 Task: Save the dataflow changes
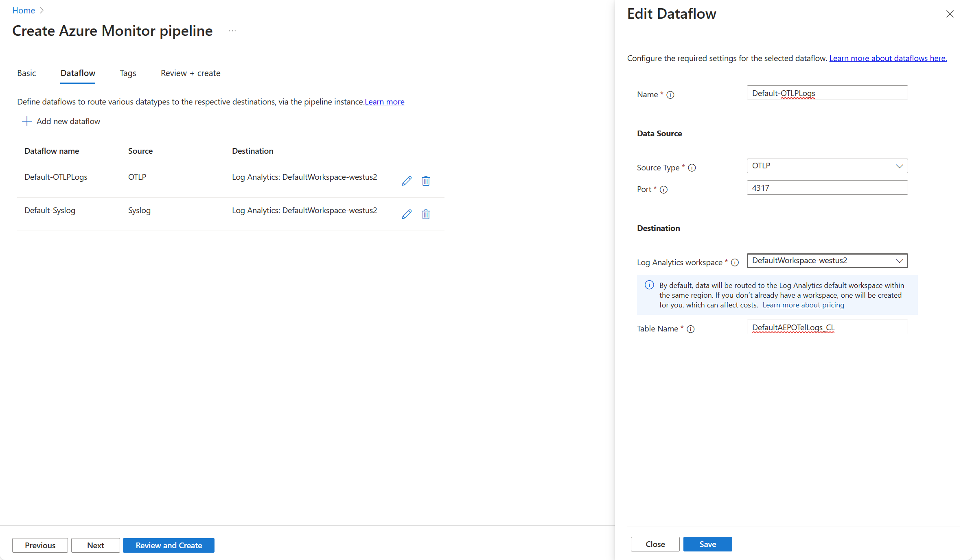tap(707, 544)
